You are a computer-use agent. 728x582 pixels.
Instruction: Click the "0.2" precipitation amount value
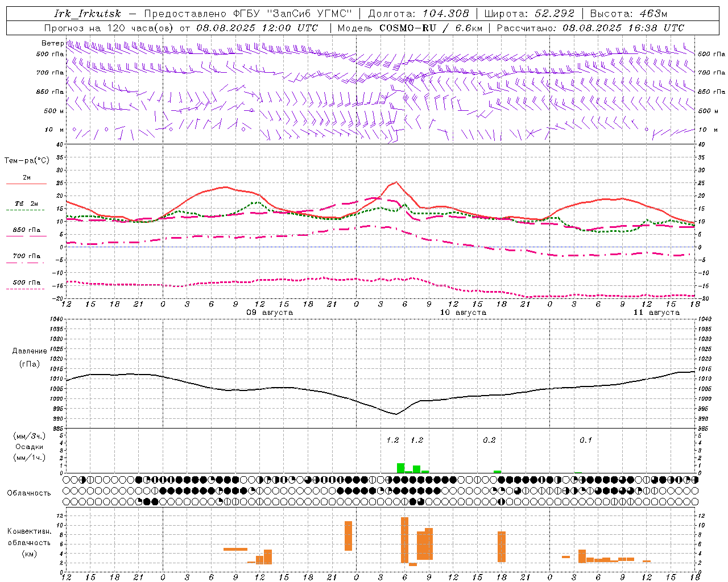489,440
